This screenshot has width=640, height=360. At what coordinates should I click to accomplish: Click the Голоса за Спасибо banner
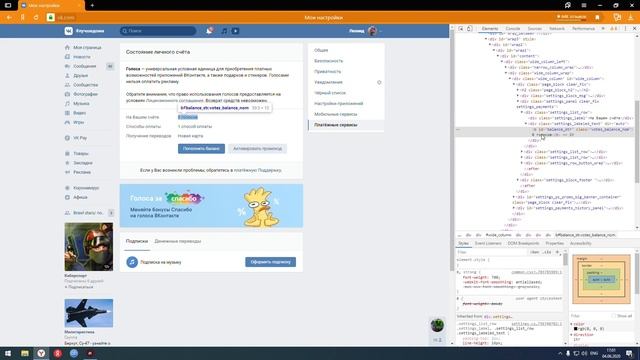(211, 206)
